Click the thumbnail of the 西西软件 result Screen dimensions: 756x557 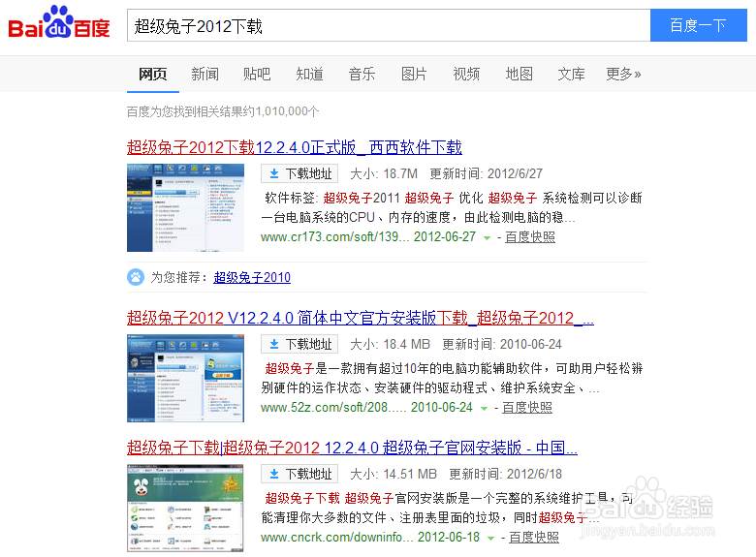click(x=186, y=207)
